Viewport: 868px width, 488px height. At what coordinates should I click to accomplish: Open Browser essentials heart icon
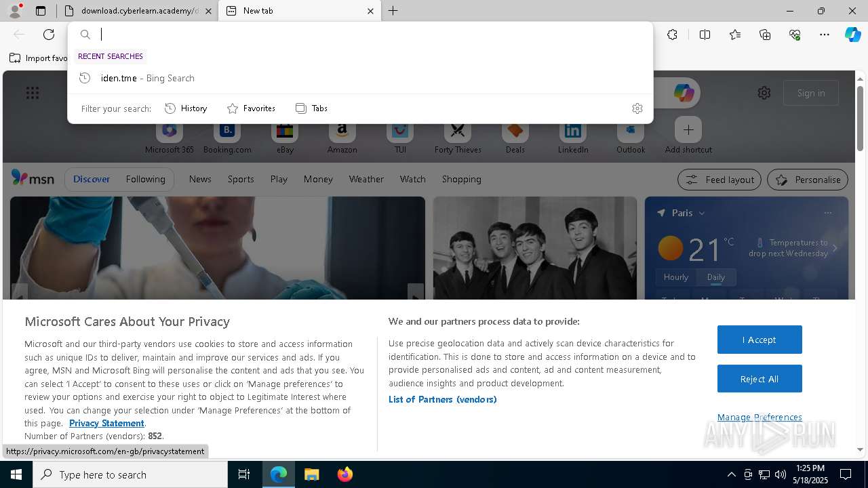795,35
